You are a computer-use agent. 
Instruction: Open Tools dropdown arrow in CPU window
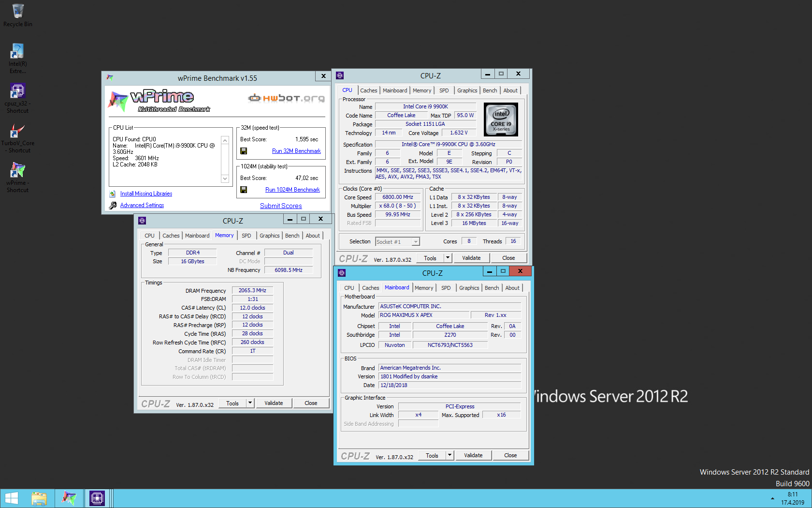[x=448, y=258]
